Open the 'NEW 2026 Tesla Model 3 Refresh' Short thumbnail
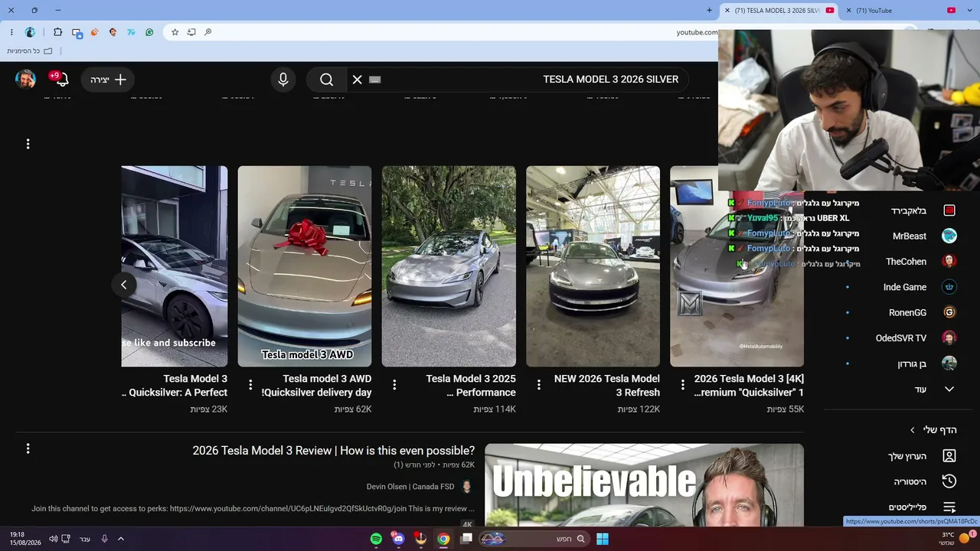The height and width of the screenshot is (551, 980). (593, 266)
